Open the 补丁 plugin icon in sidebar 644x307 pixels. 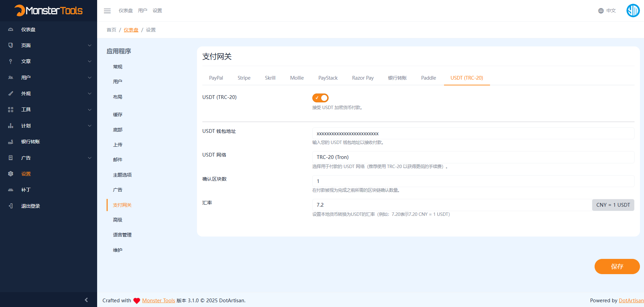coord(10,189)
